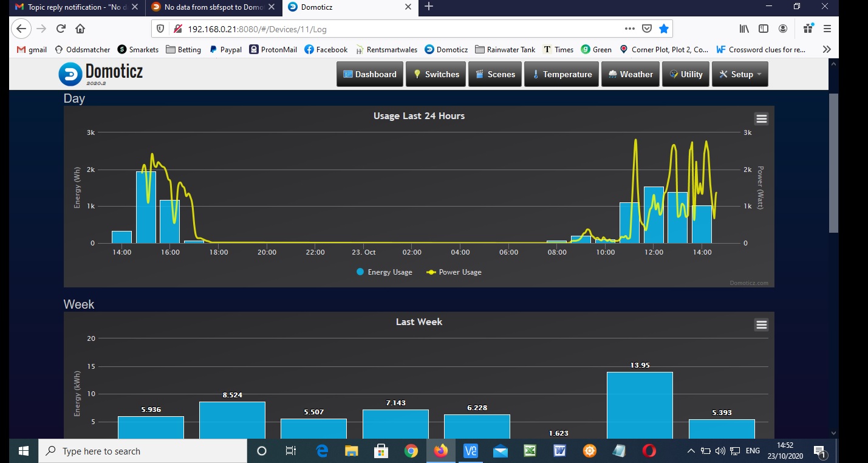Open Excel from the taskbar
The width and height of the screenshot is (868, 463).
click(530, 451)
